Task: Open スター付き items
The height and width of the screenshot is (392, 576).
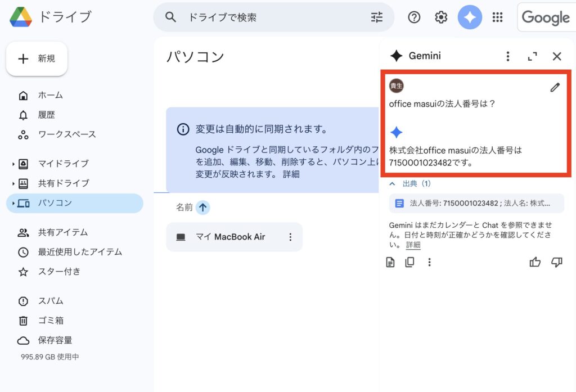Action: tap(58, 272)
